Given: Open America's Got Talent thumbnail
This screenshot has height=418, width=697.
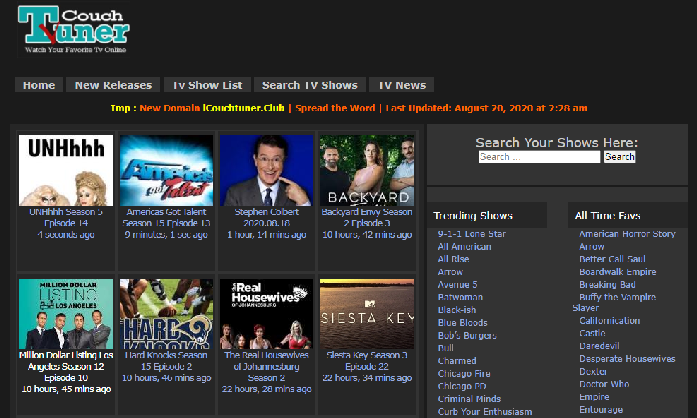Looking at the screenshot, I should tap(166, 170).
